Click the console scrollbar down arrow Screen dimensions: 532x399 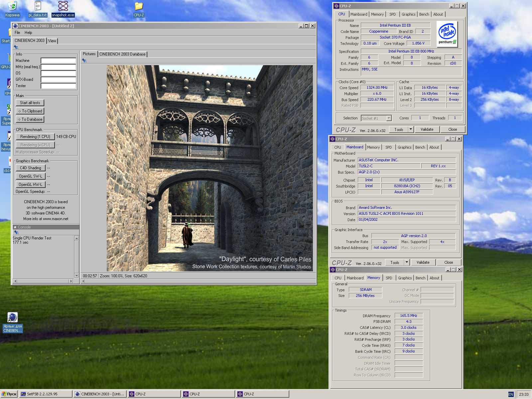point(77,276)
